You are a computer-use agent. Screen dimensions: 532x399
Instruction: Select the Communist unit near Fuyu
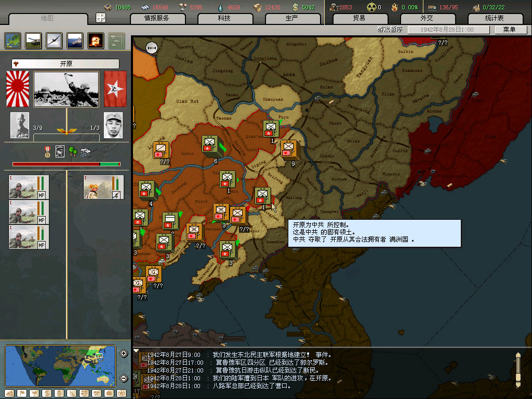(271, 129)
